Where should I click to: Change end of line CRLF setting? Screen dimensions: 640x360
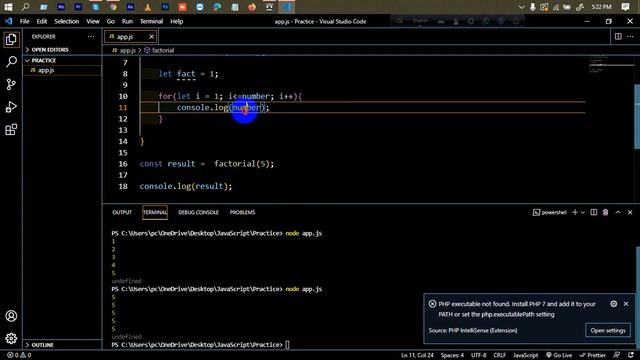(500, 355)
